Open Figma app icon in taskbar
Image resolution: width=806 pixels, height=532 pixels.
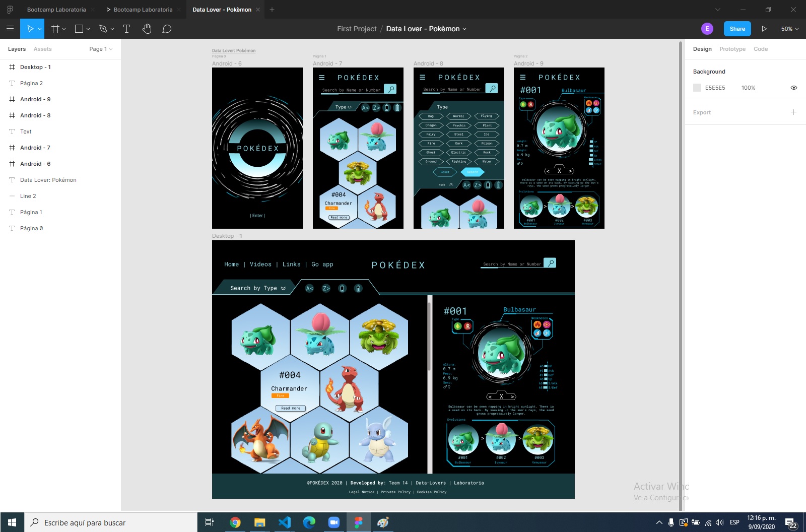click(x=358, y=522)
